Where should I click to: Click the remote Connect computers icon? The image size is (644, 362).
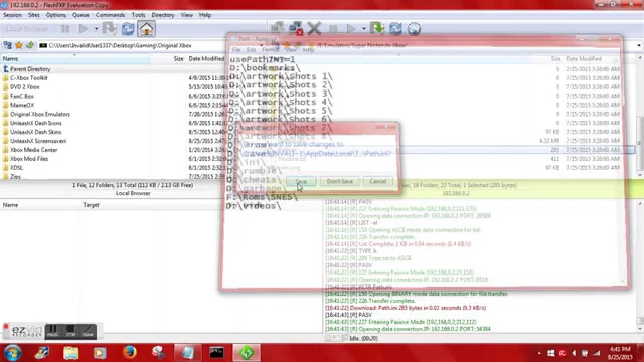point(277,29)
